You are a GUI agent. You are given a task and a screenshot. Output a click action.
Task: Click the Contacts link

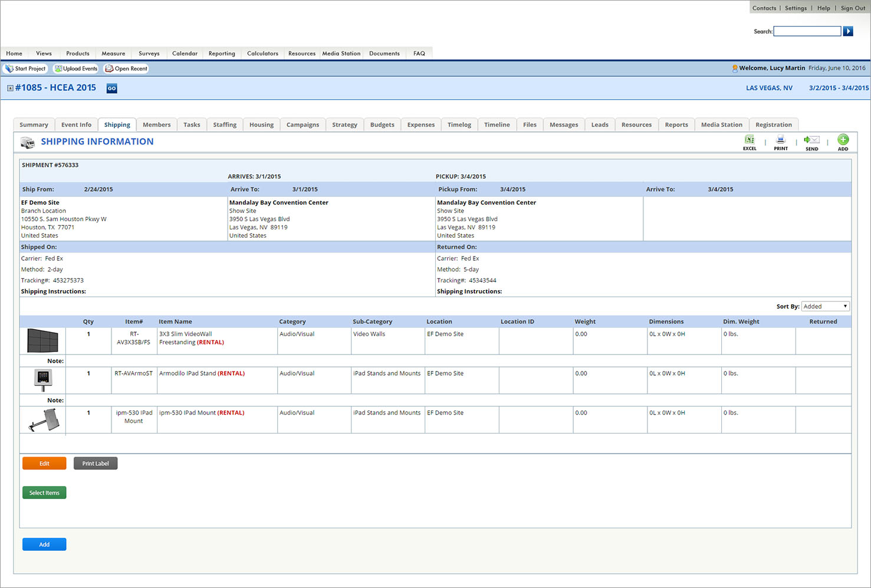[764, 8]
